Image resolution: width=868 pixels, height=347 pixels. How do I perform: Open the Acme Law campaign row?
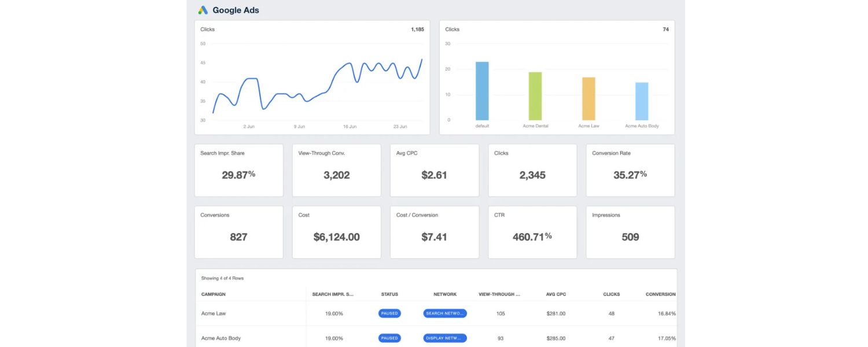pyautogui.click(x=214, y=313)
